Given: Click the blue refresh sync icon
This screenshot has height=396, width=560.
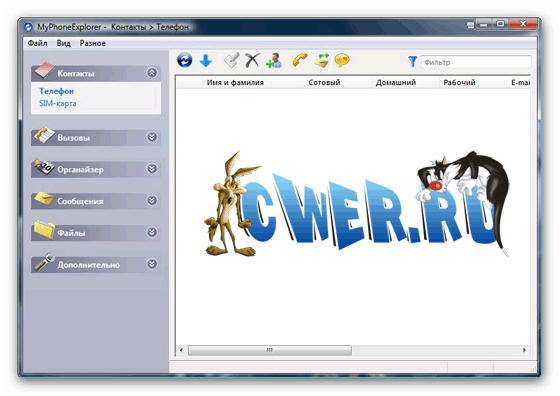Looking at the screenshot, I should [185, 60].
